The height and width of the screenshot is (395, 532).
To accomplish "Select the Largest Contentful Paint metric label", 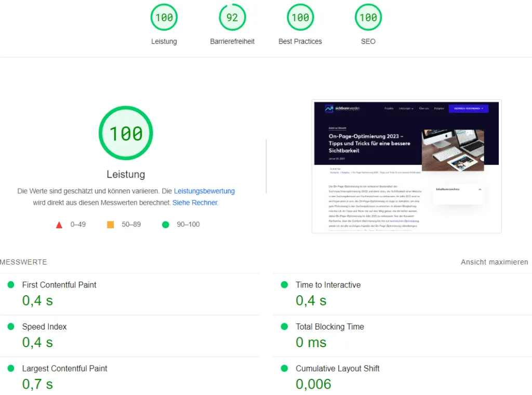I will pyautogui.click(x=64, y=368).
